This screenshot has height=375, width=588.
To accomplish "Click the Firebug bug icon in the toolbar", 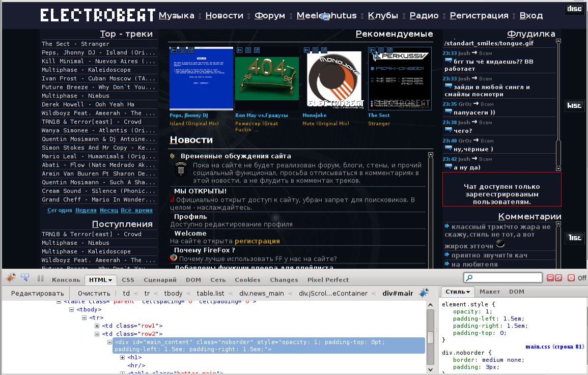I will click(x=11, y=278).
